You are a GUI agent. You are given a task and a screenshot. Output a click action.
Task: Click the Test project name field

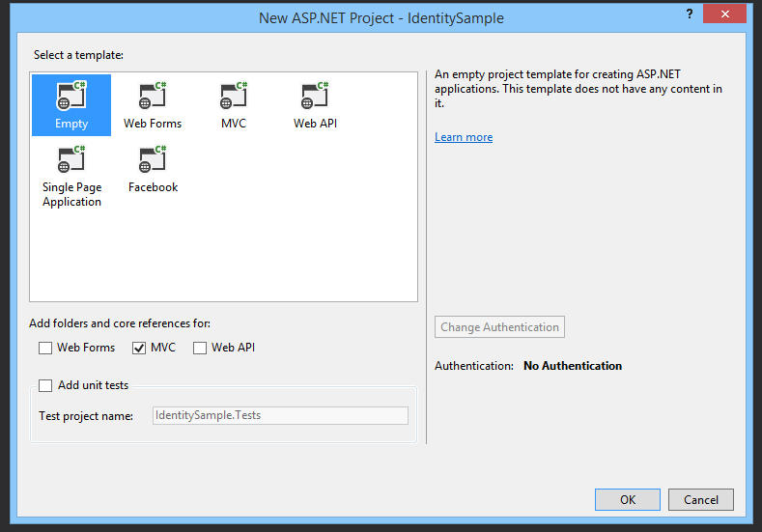coord(280,415)
